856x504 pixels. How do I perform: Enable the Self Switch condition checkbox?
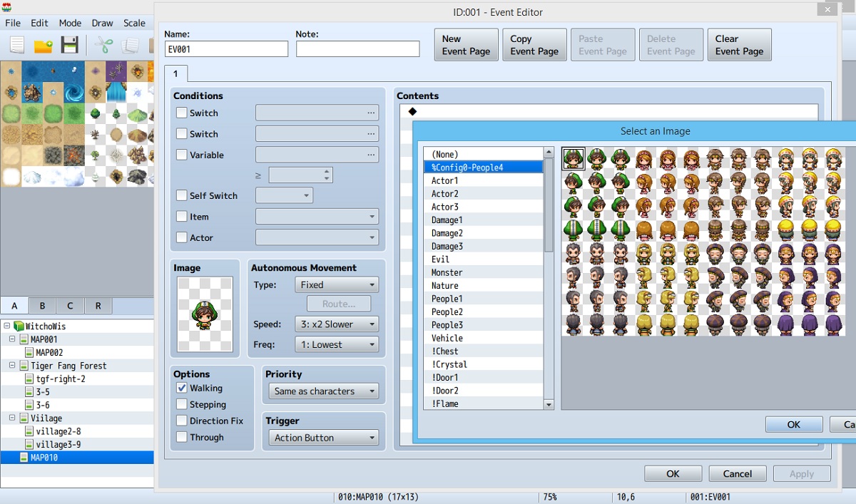pos(182,195)
